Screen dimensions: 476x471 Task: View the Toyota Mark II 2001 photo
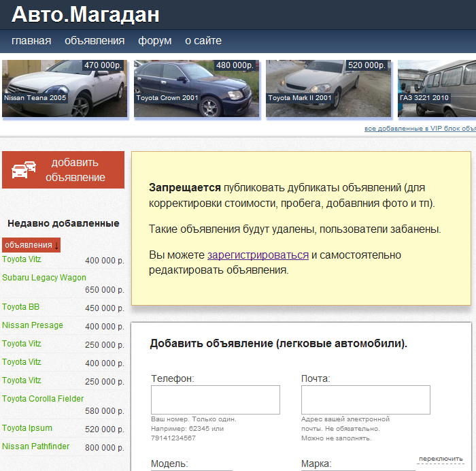pyautogui.click(x=328, y=88)
